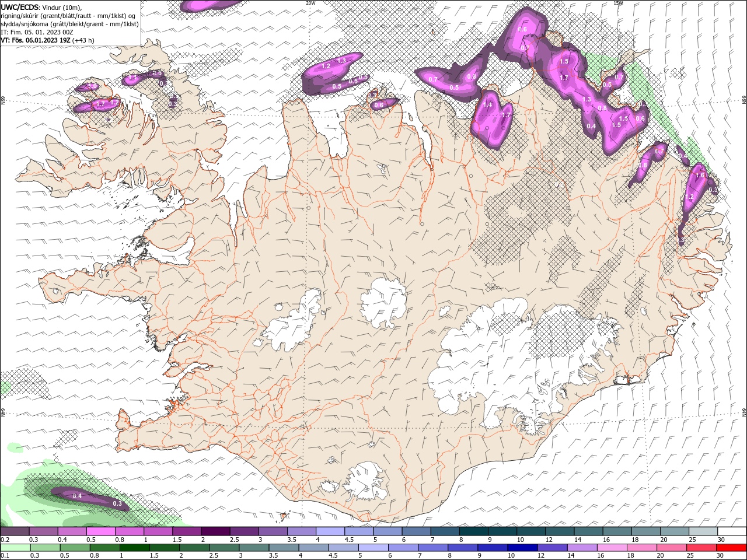Click the 1.6 snowfall value on the east coast
This screenshot has width=747, height=560.
[700, 175]
